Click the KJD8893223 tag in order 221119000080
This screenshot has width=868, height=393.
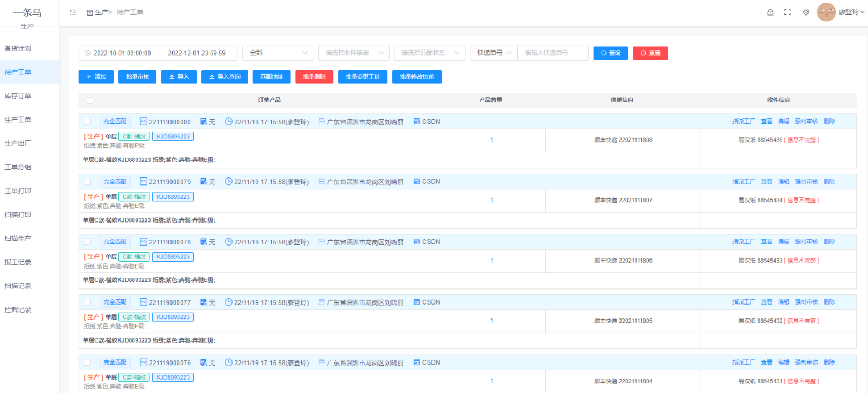point(173,137)
